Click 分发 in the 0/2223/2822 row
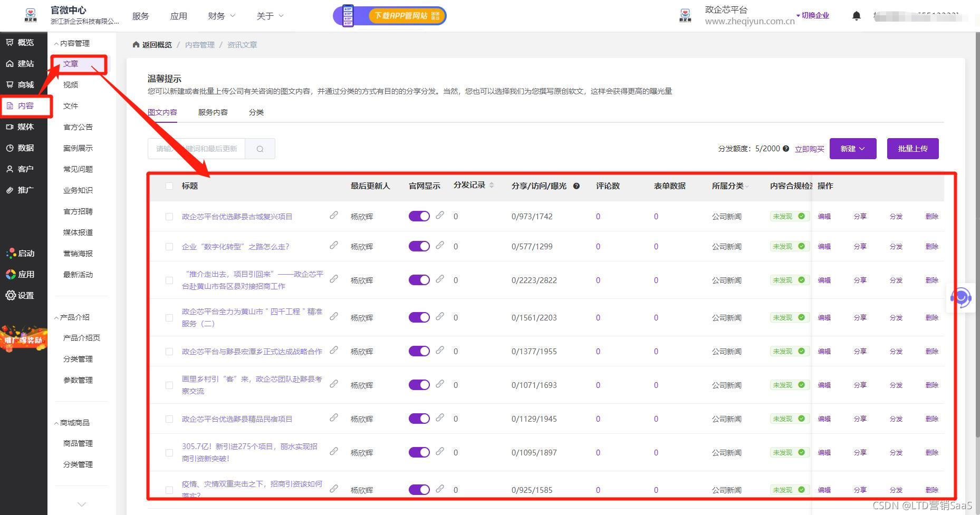Viewport: 980px width, 515px height. click(896, 280)
